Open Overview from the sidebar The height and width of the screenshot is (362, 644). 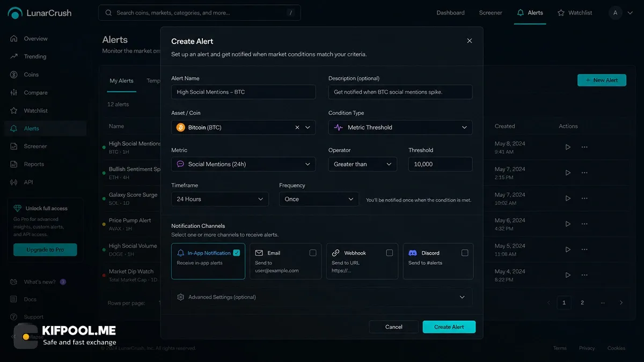tap(35, 39)
